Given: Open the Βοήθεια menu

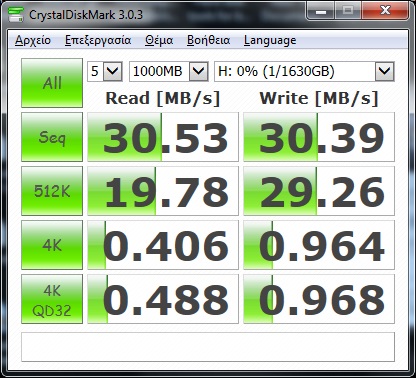Looking at the screenshot, I should click(x=208, y=40).
